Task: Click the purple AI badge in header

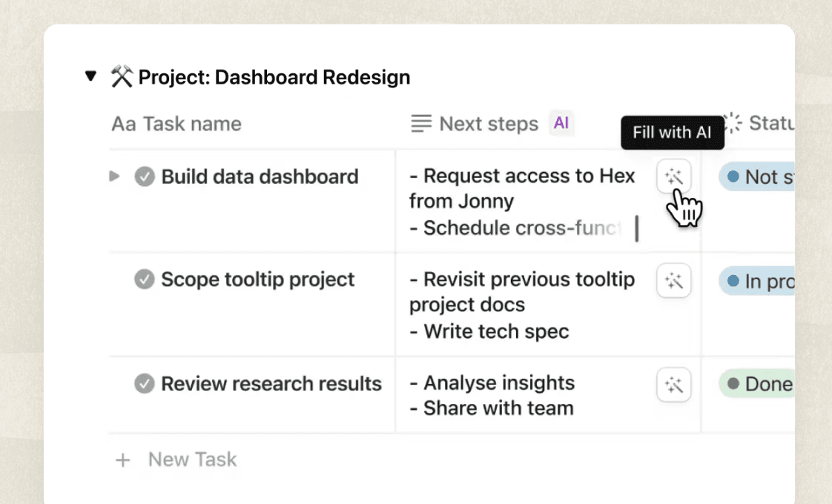Action: (561, 123)
